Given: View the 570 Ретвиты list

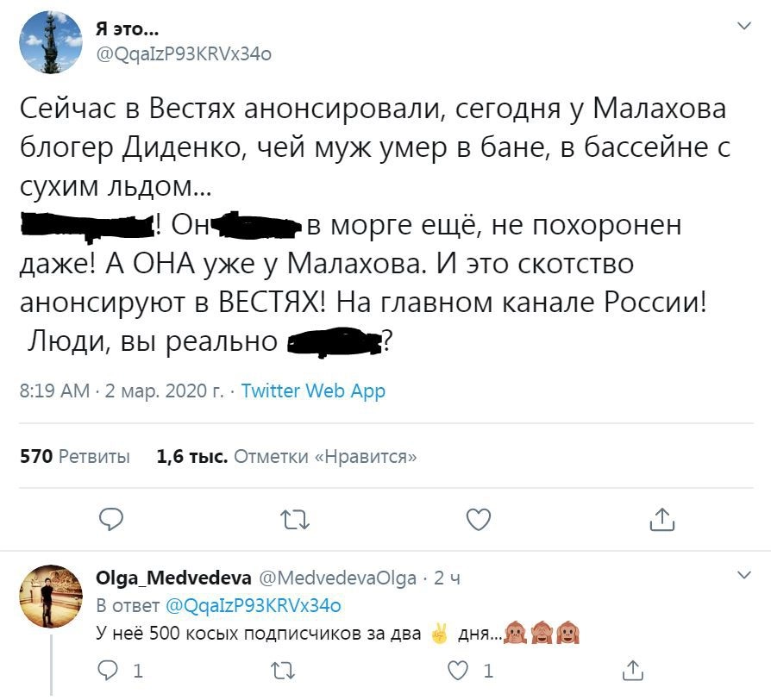Looking at the screenshot, I should point(75,456).
